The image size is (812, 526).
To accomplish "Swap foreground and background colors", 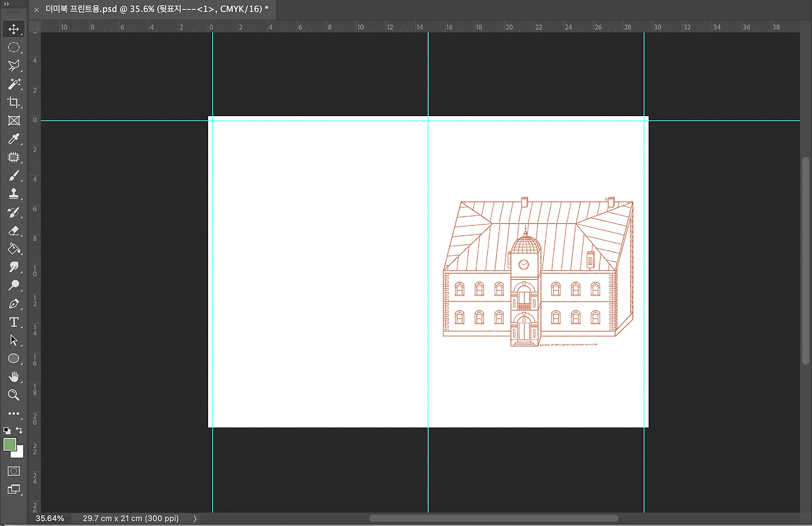I will [19, 430].
